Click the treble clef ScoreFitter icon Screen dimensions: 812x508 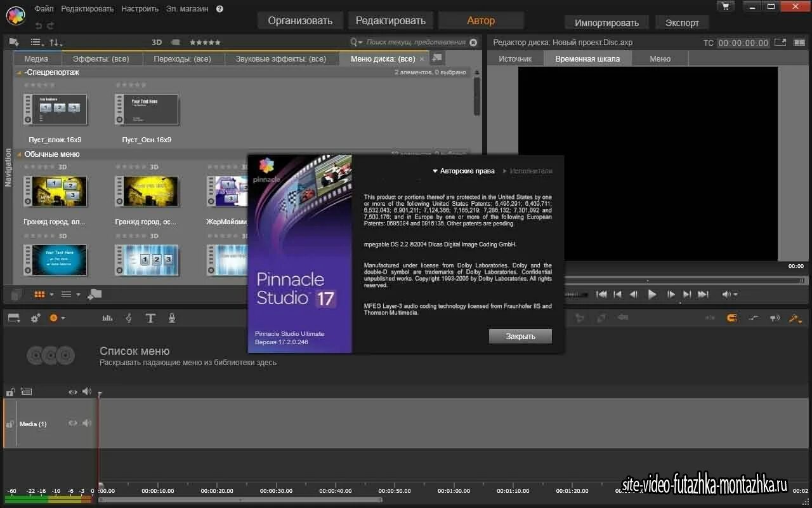click(x=129, y=318)
